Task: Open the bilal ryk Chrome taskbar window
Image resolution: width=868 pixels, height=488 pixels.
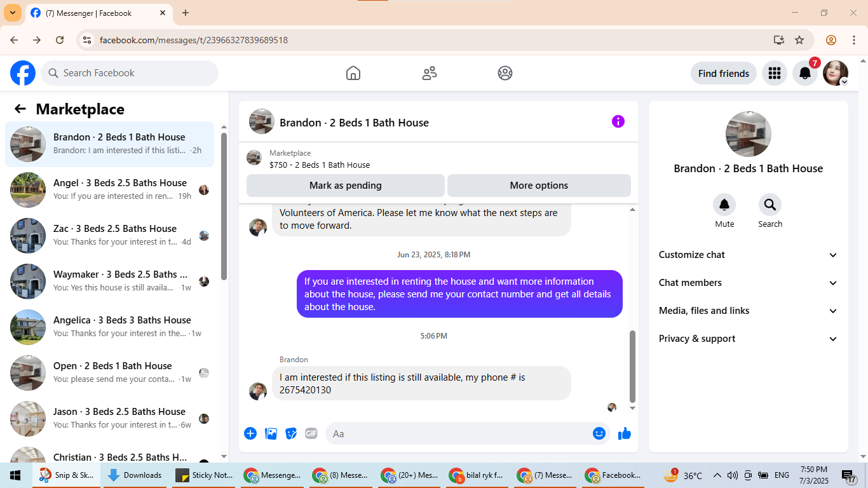Action: pyautogui.click(x=477, y=475)
